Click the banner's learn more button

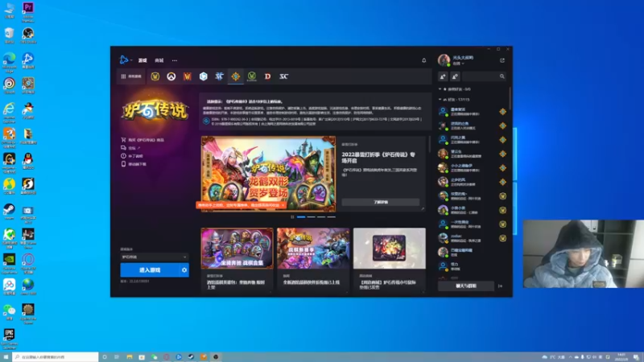click(381, 202)
